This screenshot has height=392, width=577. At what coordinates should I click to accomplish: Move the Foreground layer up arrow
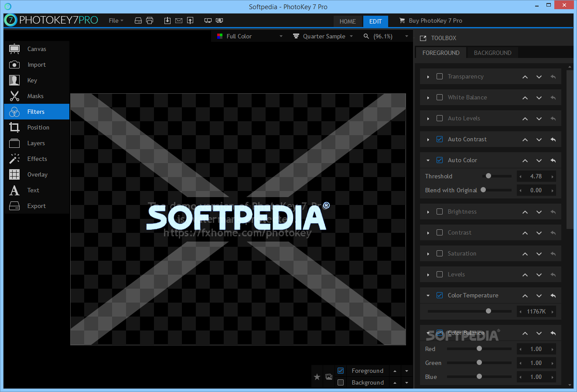395,371
